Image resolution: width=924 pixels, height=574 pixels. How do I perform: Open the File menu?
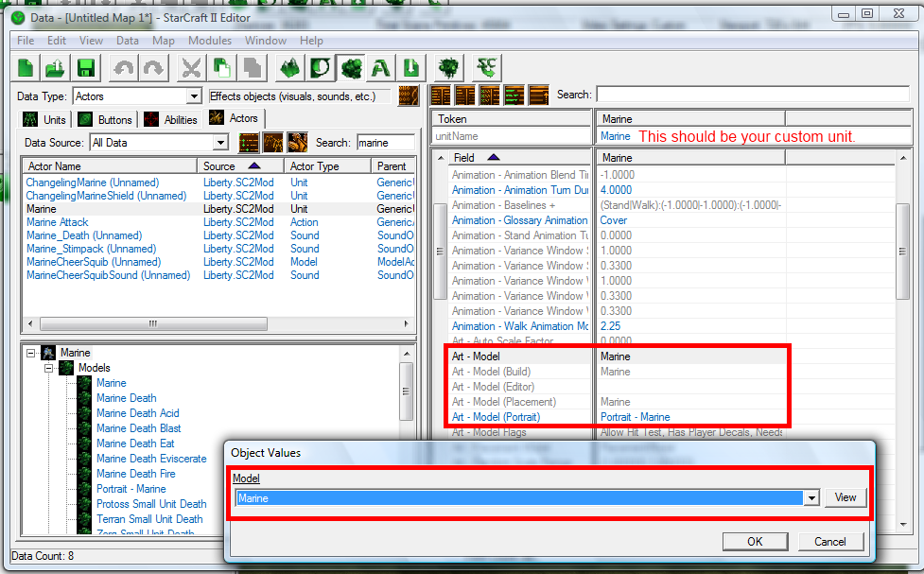(x=26, y=41)
